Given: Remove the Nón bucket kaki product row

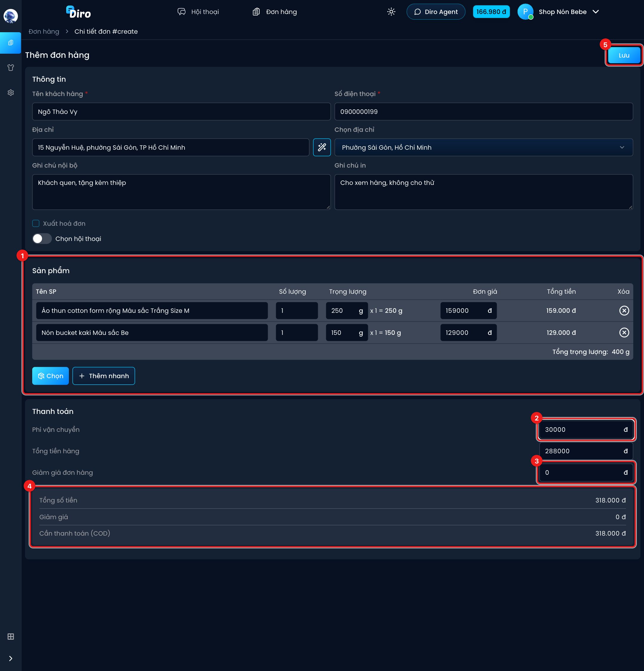Looking at the screenshot, I should click(x=624, y=333).
